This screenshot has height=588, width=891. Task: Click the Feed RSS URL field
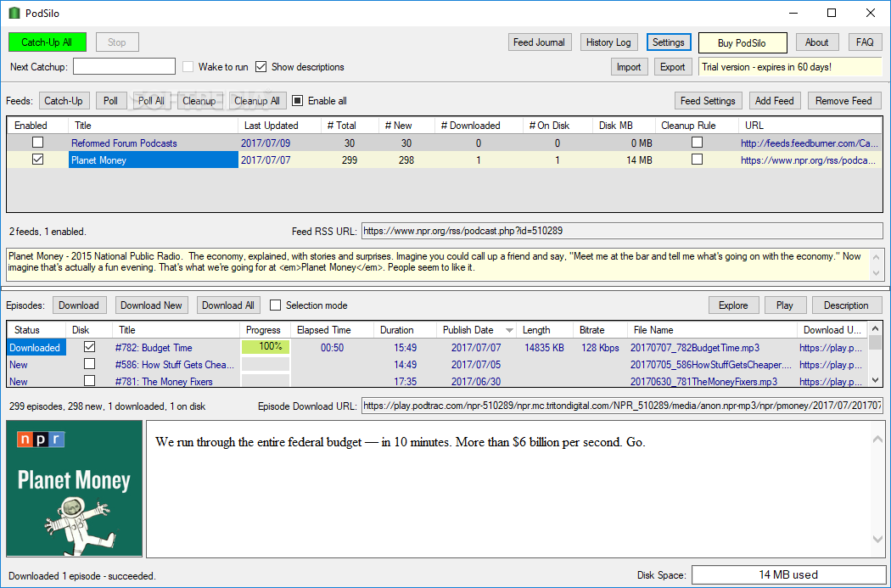622,231
